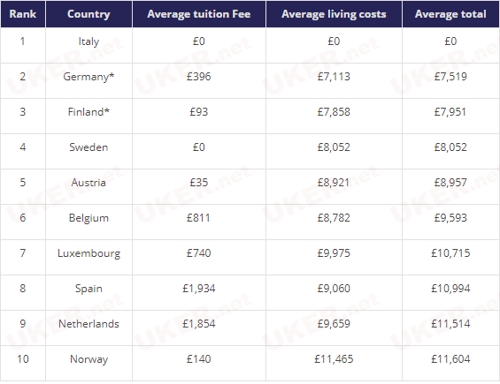Click the Average total column header

(451, 14)
